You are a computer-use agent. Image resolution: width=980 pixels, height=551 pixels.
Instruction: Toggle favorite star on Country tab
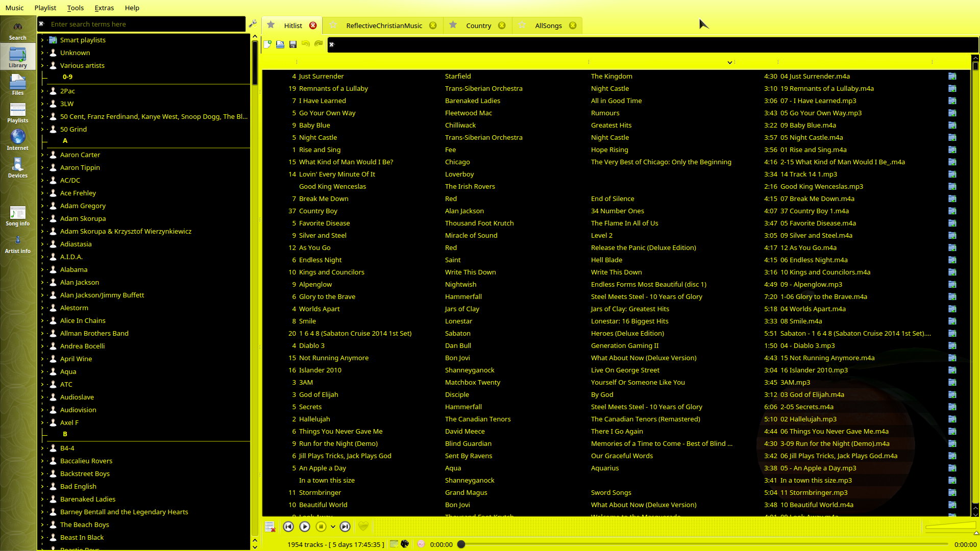pyautogui.click(x=453, y=25)
